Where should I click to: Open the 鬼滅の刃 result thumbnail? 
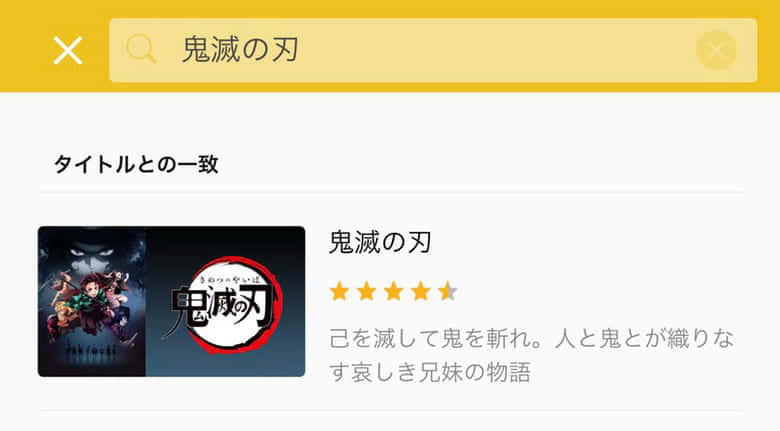(x=172, y=301)
